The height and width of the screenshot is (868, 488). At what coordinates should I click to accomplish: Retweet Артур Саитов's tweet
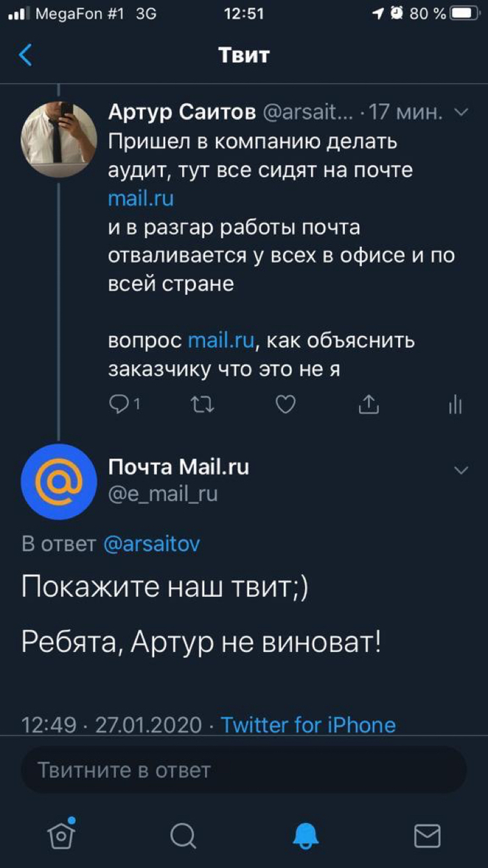coord(203,404)
